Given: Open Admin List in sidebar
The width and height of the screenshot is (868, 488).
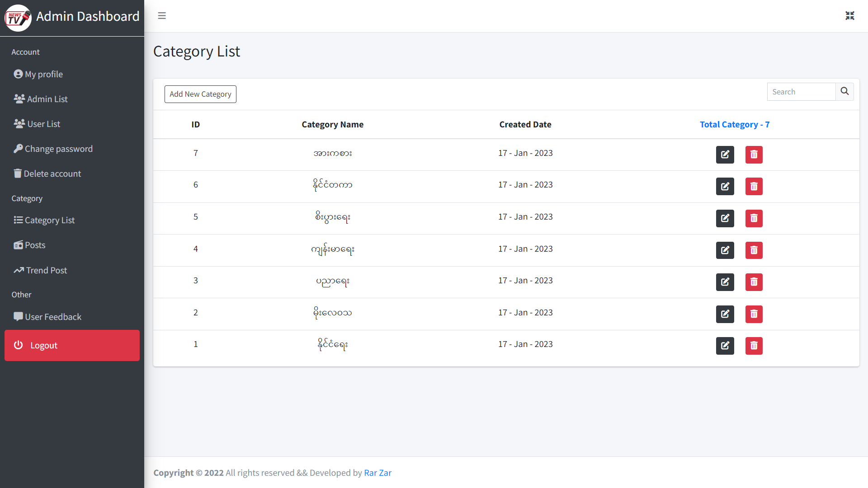Looking at the screenshot, I should 41,99.
